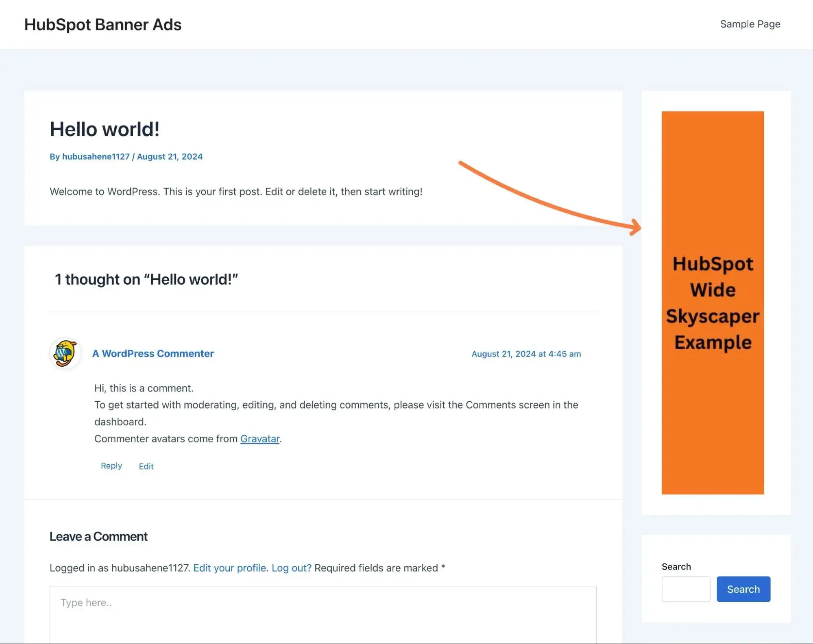813x644 pixels.
Task: Click Reply under the comment
Action: (111, 466)
